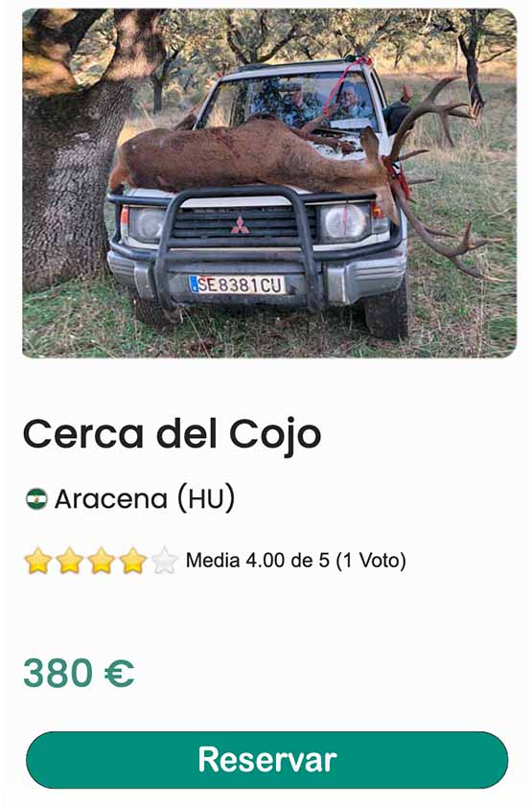Click the fourth gold star
The width and height of the screenshot is (532, 805).
click(x=133, y=560)
